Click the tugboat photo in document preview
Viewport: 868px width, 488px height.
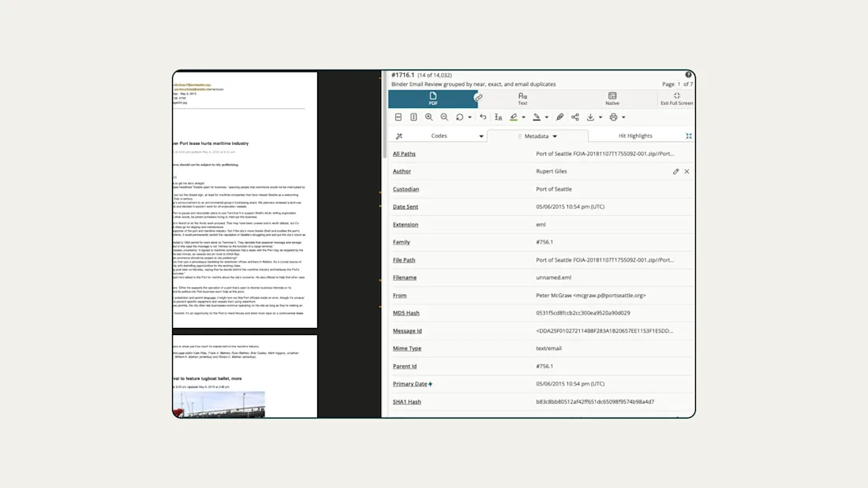[219, 404]
